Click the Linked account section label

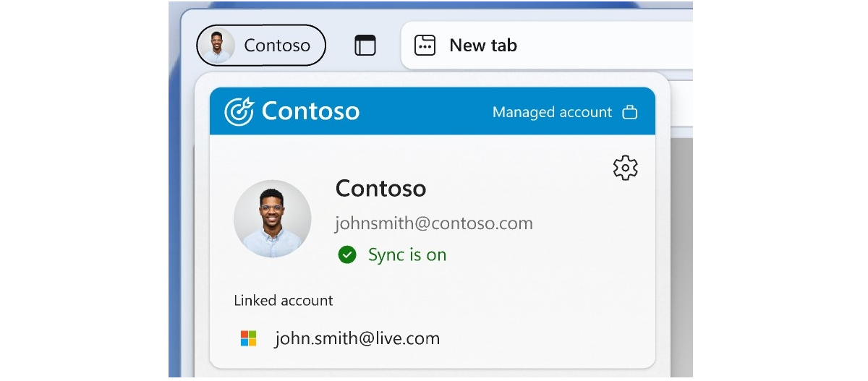pyautogui.click(x=284, y=300)
